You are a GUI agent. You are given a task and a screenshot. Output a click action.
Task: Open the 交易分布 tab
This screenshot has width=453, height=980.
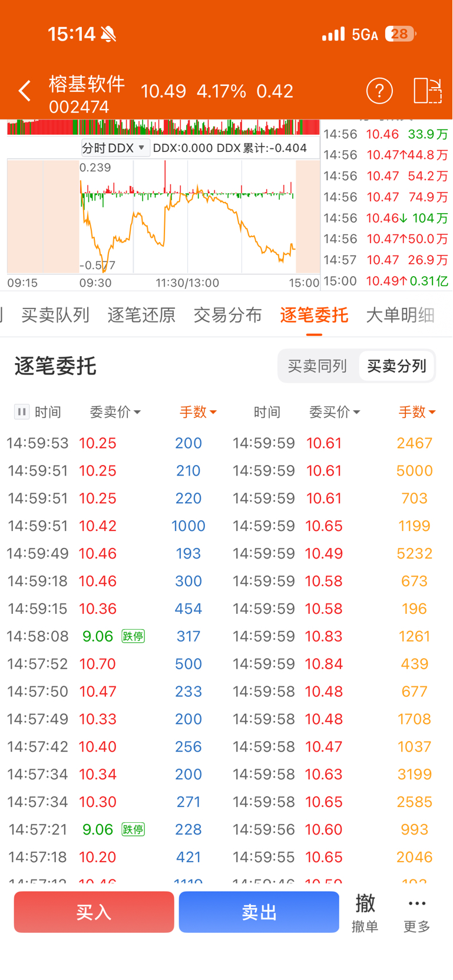(x=228, y=315)
